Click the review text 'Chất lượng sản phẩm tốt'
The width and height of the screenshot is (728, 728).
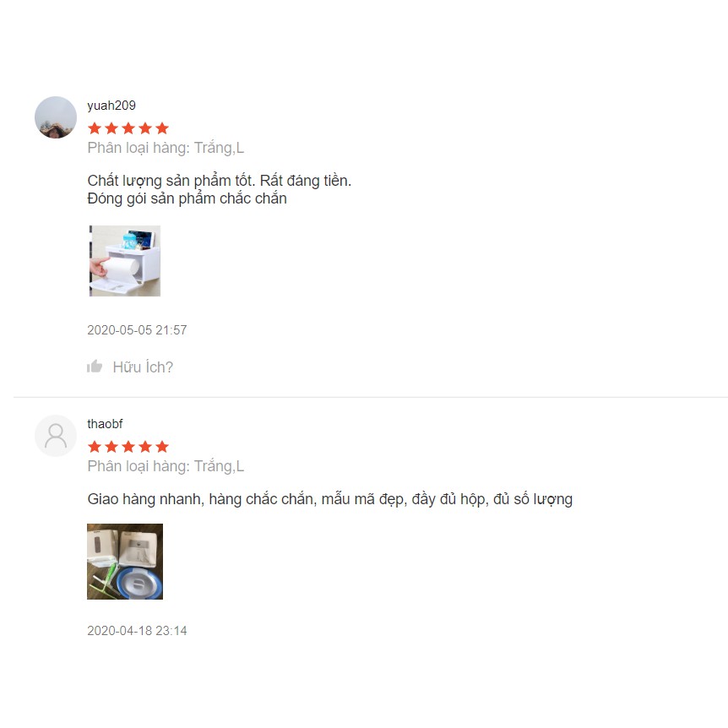171,181
